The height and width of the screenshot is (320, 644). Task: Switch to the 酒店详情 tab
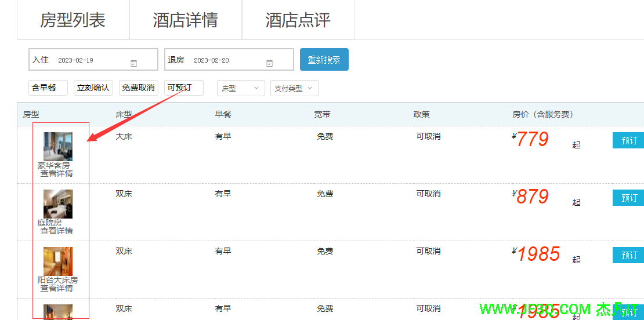click(x=186, y=20)
